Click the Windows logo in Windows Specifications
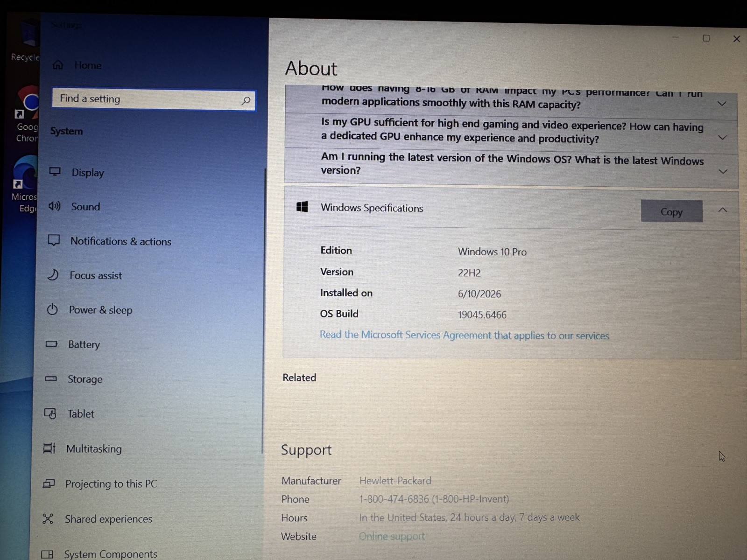Image resolution: width=747 pixels, height=560 pixels. [x=302, y=207]
